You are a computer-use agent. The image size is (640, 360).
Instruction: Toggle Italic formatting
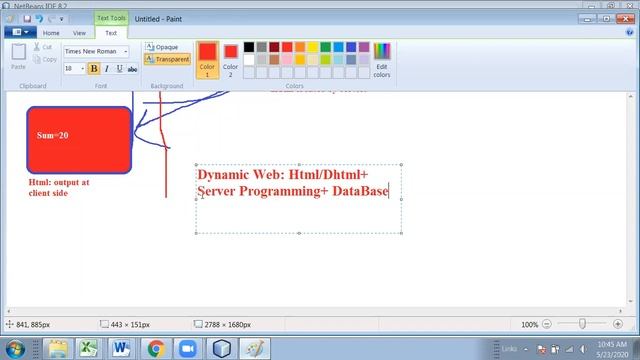107,69
